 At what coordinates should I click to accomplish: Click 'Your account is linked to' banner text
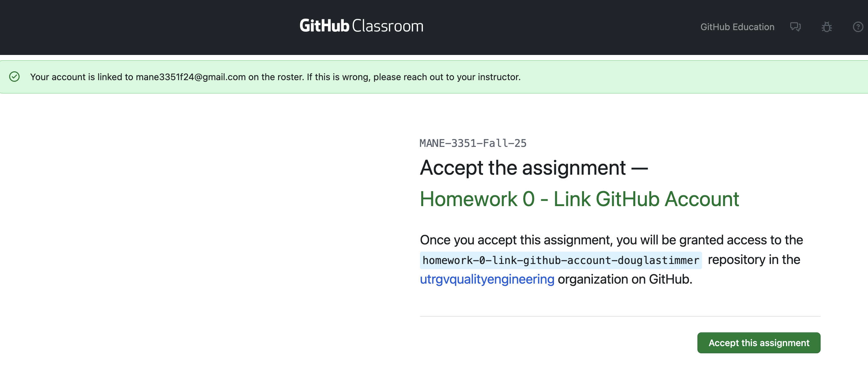click(82, 77)
